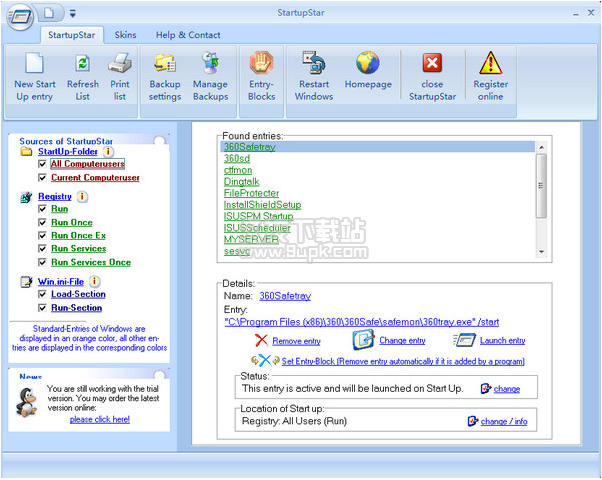This screenshot has height=480, width=602.
Task: Switch to the Skins tab
Action: (125, 35)
